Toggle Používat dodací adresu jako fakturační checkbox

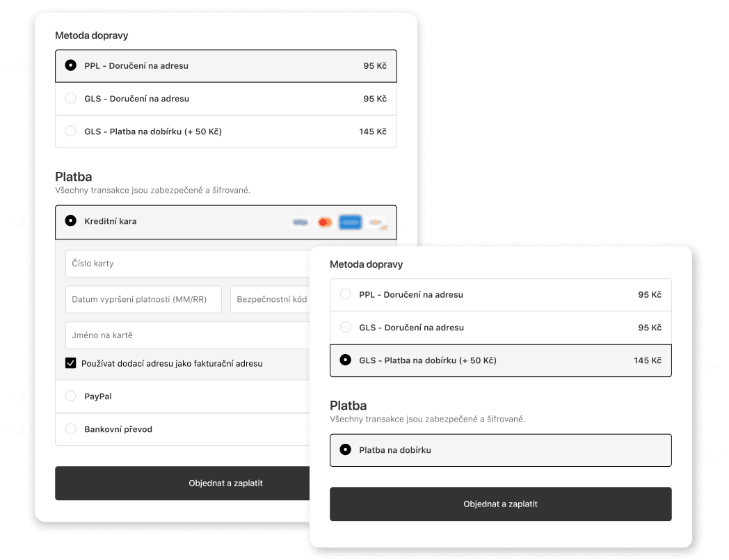tap(71, 363)
